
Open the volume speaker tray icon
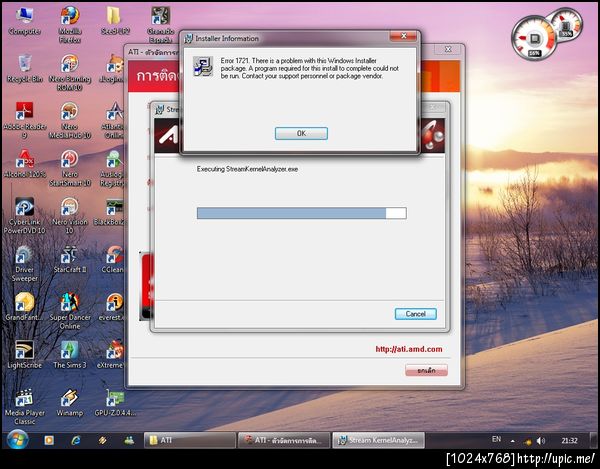(541, 441)
